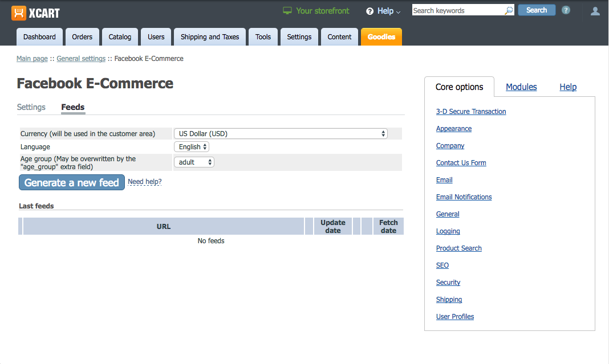The height and width of the screenshot is (364, 609).
Task: Select the Core options tab
Action: [459, 87]
